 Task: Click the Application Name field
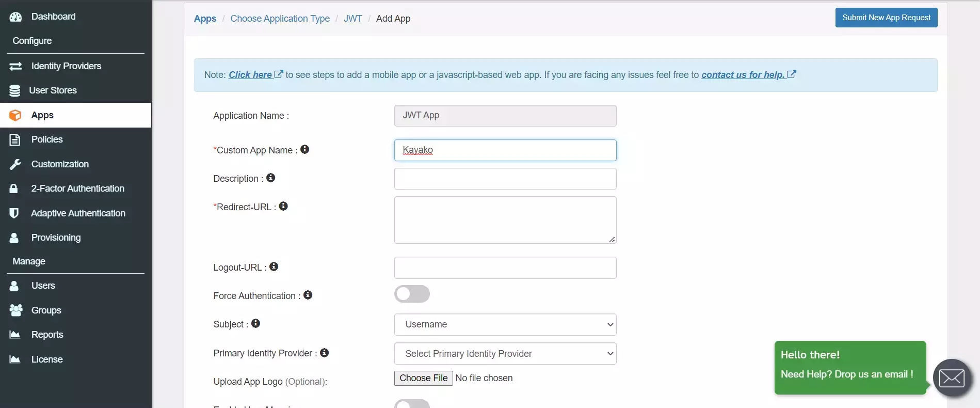point(505,116)
